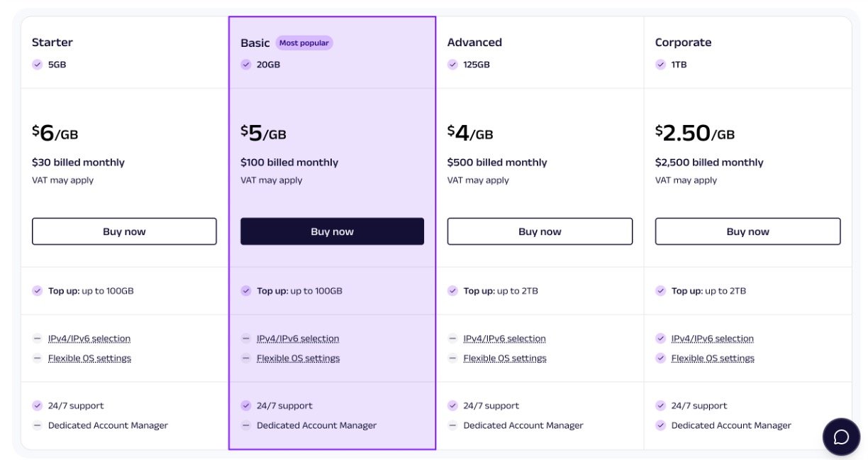Click the check icon by Corporate Dedicated Account Manager
This screenshot has width=868, height=460.
[x=660, y=425]
